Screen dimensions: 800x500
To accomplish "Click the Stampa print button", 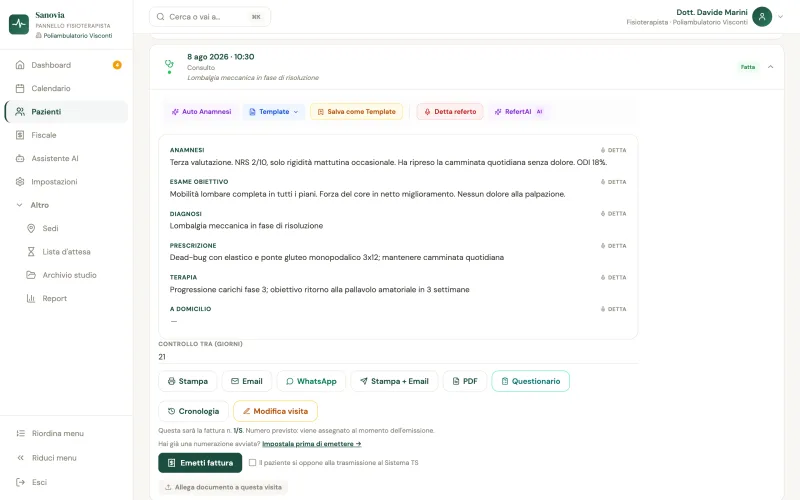I will coord(188,381).
